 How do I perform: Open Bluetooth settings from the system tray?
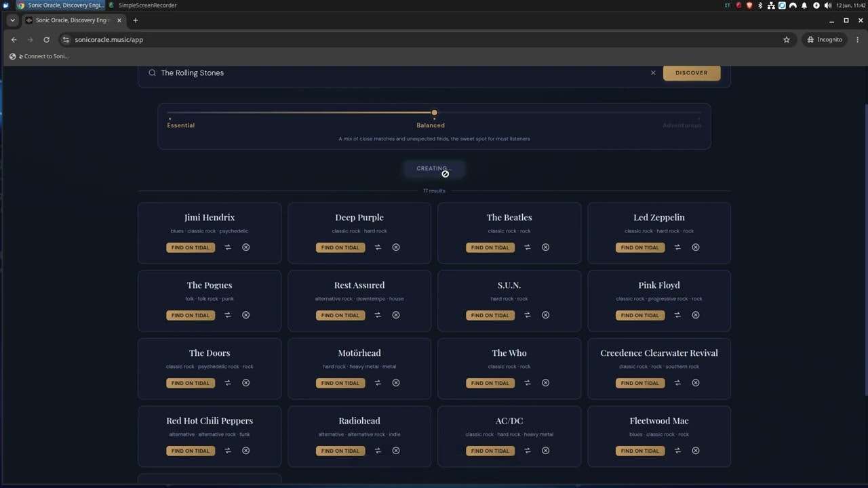pos(760,5)
